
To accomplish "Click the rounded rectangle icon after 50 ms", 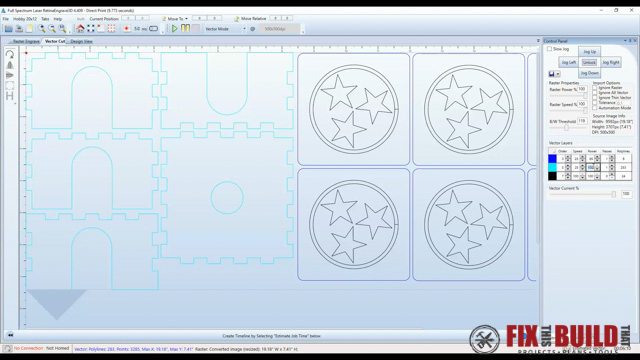I will click(x=153, y=29).
